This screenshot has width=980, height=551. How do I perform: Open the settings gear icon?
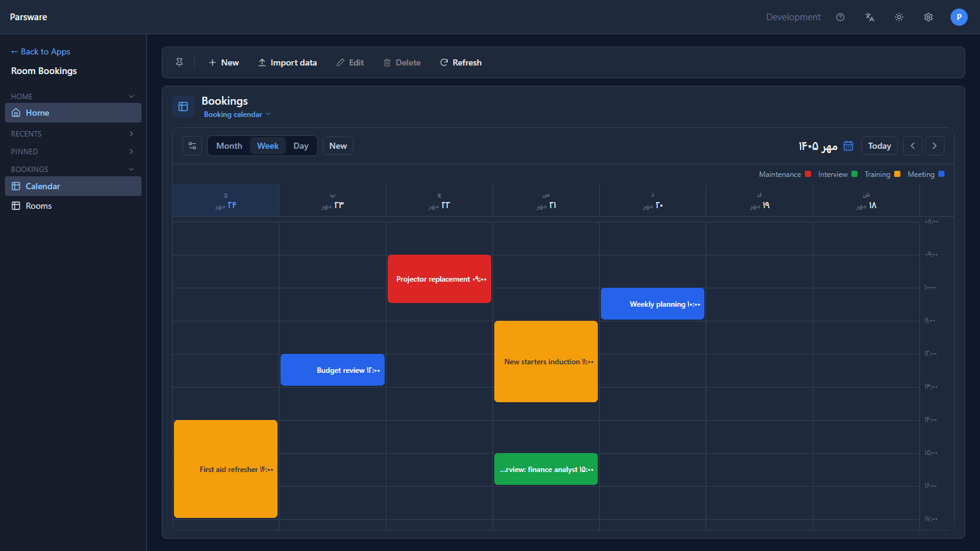(x=929, y=17)
